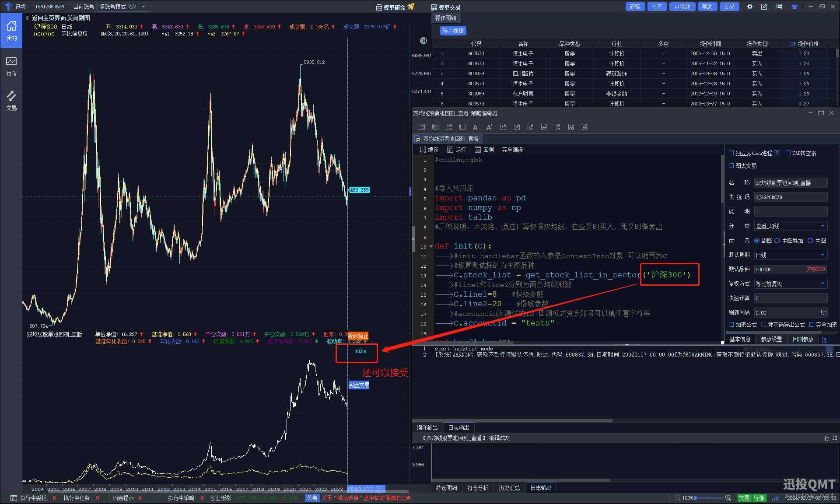Viewport: 840px width, 504px height.
Task: Enable TAB转空格 checkbox
Action: (x=788, y=153)
